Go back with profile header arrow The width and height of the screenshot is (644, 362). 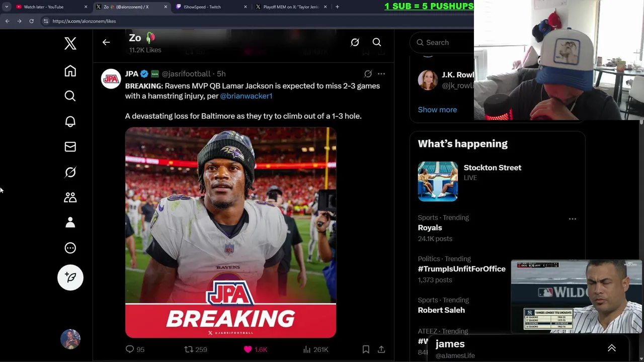[106, 42]
